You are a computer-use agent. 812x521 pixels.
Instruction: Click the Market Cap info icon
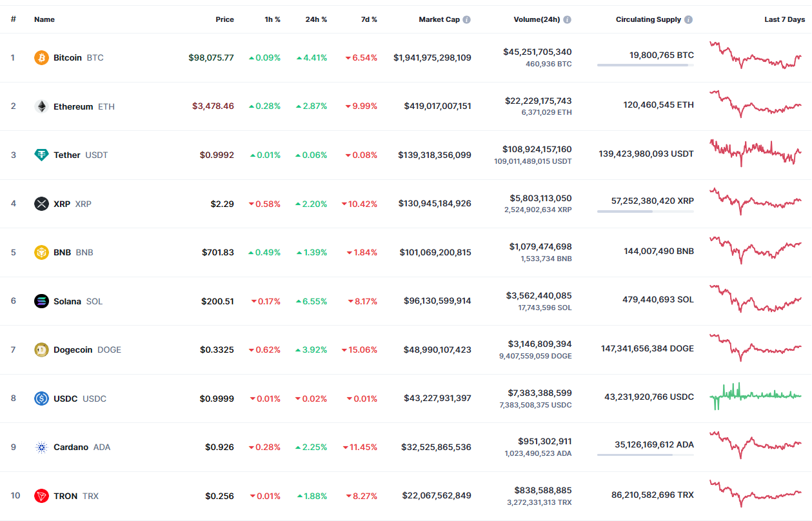[x=466, y=19]
